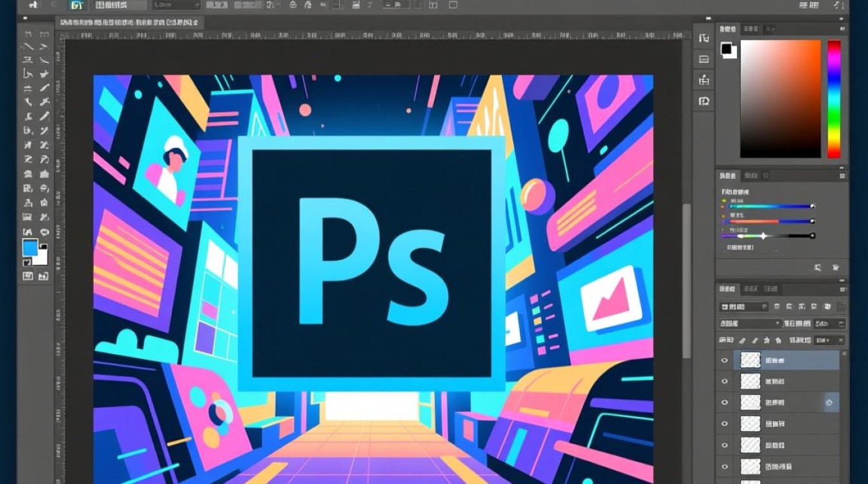Image resolution: width=868 pixels, height=484 pixels.
Task: Click the second icon in the collapsed panel strip
Action: (x=704, y=59)
